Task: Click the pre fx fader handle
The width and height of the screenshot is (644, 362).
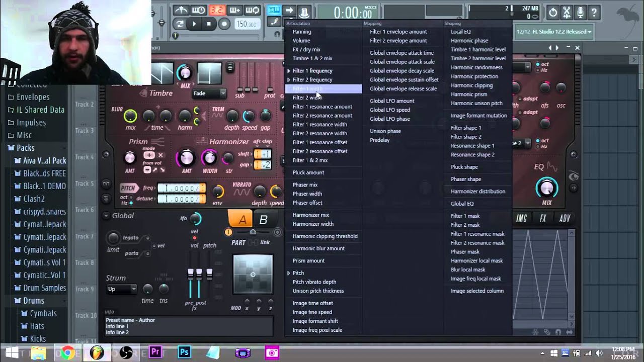Action: (x=191, y=274)
